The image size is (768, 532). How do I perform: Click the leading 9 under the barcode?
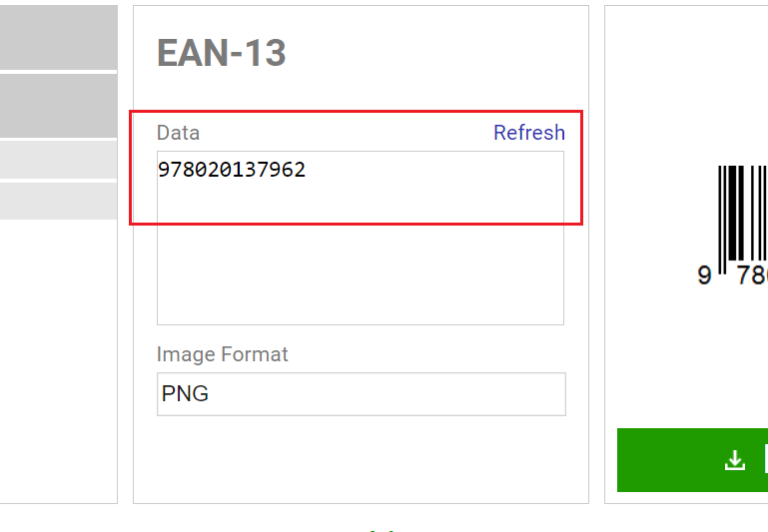[x=704, y=274]
